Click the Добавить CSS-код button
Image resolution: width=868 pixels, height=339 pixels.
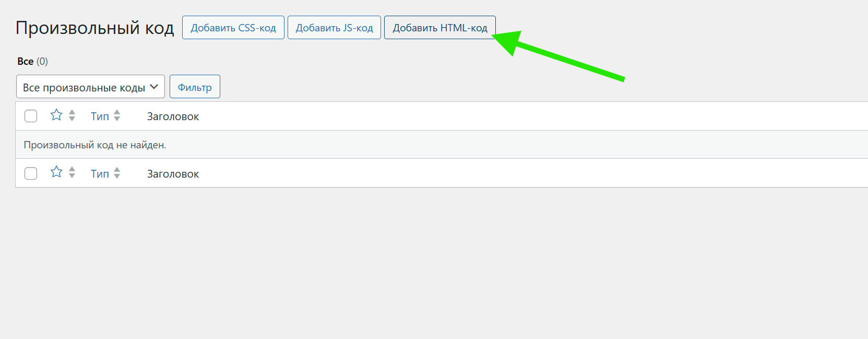pyautogui.click(x=233, y=27)
